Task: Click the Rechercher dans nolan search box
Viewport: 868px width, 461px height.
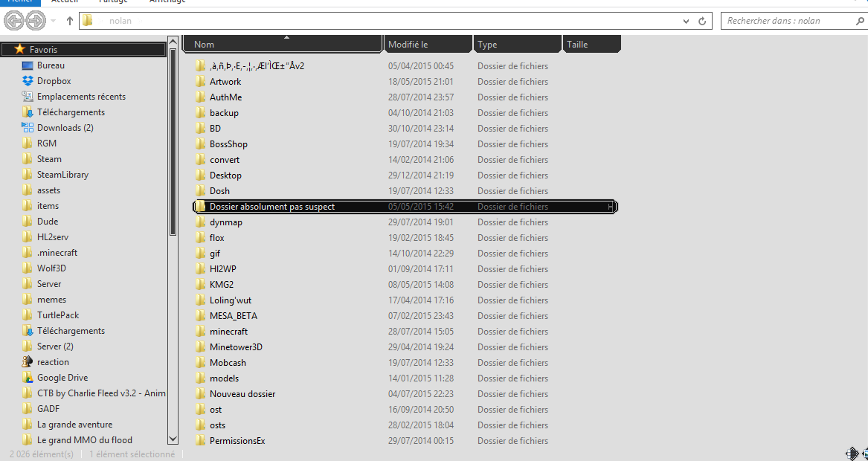Action: 788,21
